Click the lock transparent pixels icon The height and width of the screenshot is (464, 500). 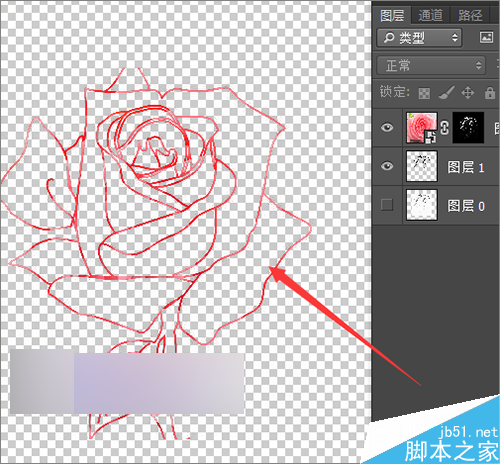pyautogui.click(x=424, y=94)
